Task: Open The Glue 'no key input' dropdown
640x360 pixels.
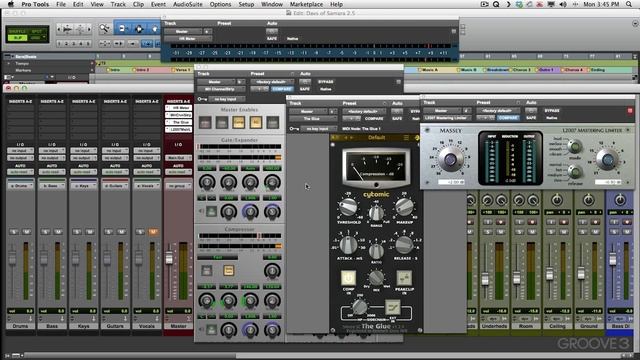Action: 319,129
